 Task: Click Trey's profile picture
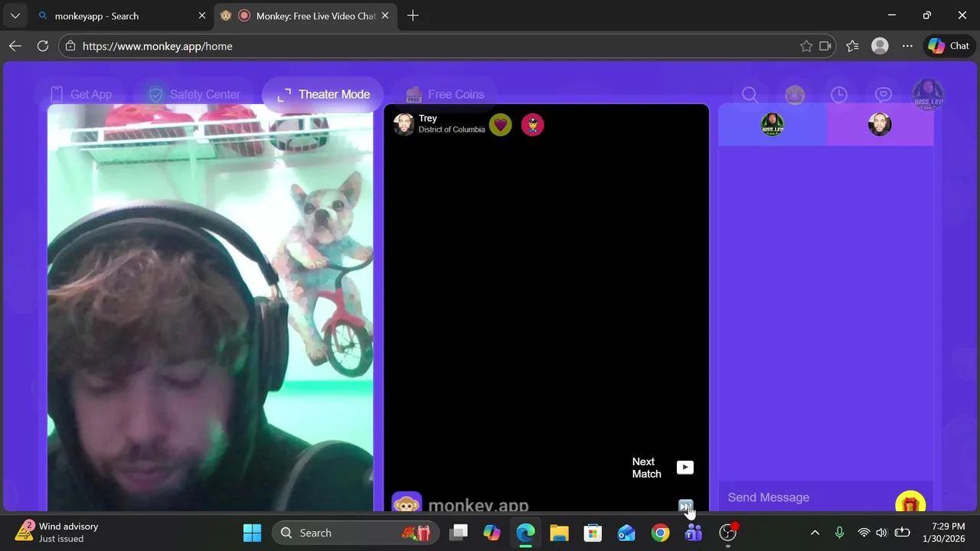click(x=403, y=124)
